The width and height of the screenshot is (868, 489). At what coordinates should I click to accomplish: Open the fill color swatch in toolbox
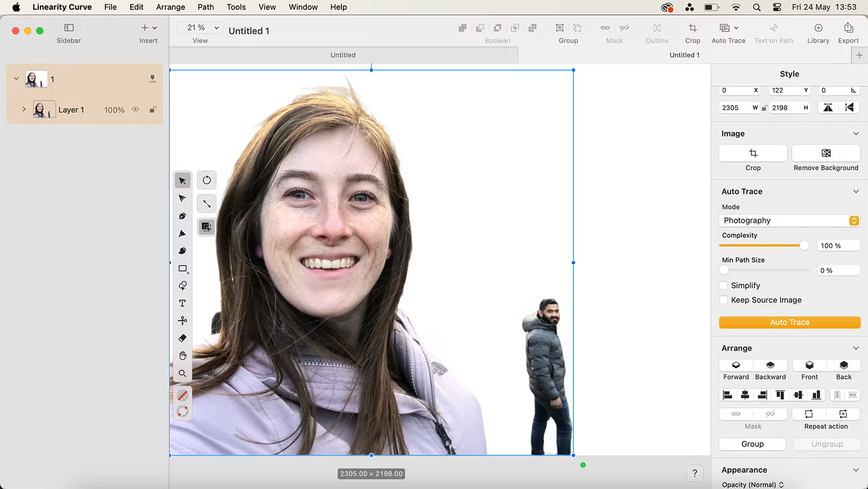tap(182, 395)
